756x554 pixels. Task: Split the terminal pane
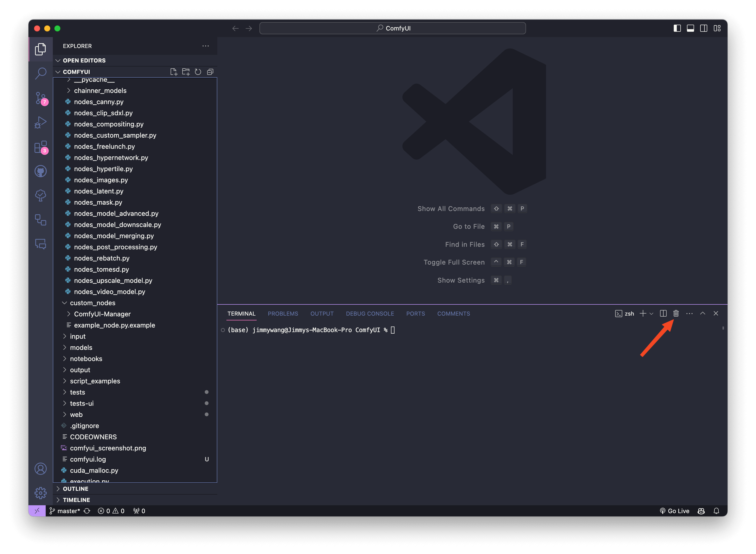tap(663, 313)
